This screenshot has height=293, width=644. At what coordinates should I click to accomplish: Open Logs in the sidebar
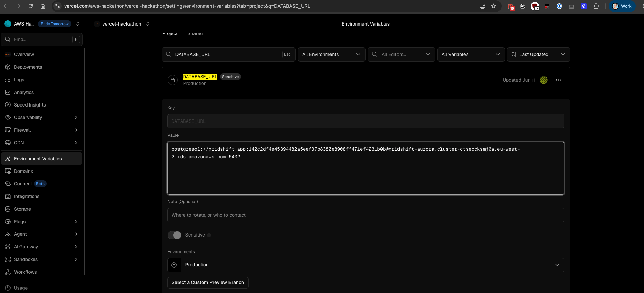pyautogui.click(x=42, y=80)
